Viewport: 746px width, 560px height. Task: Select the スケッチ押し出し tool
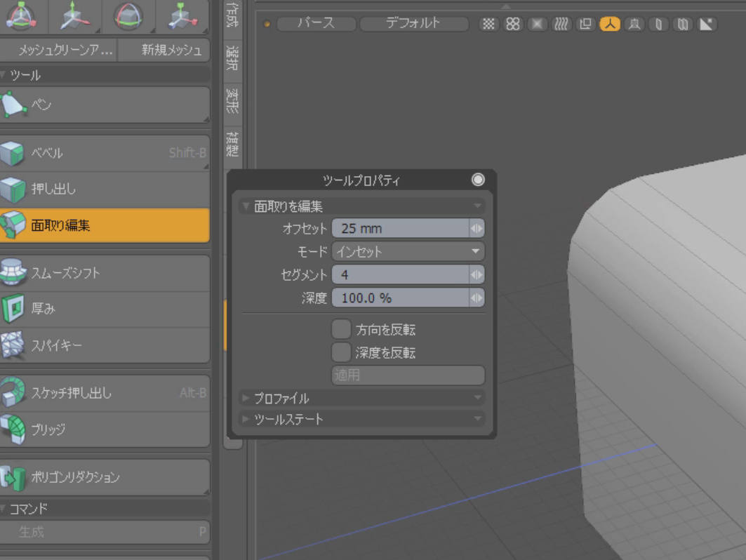click(x=105, y=393)
